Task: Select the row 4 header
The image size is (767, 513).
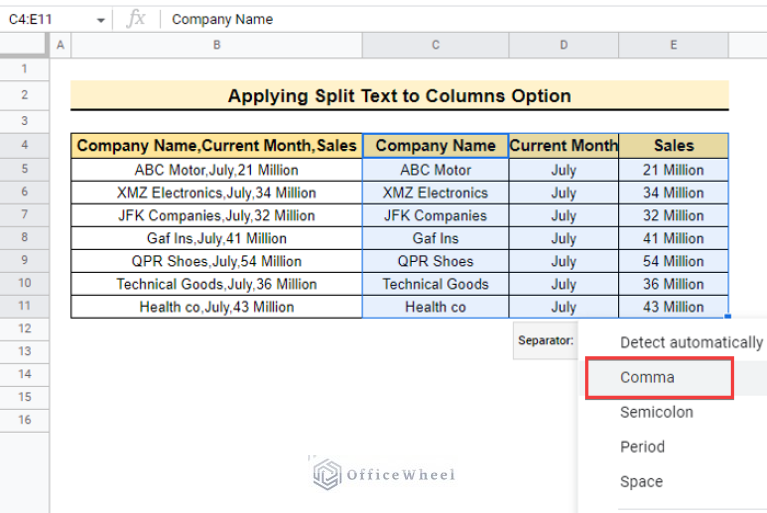Action: (24, 146)
